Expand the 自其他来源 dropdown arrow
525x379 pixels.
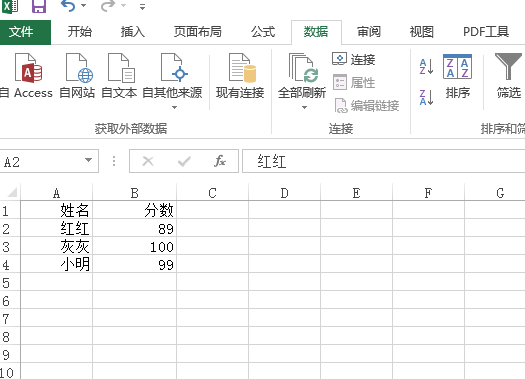[x=174, y=107]
